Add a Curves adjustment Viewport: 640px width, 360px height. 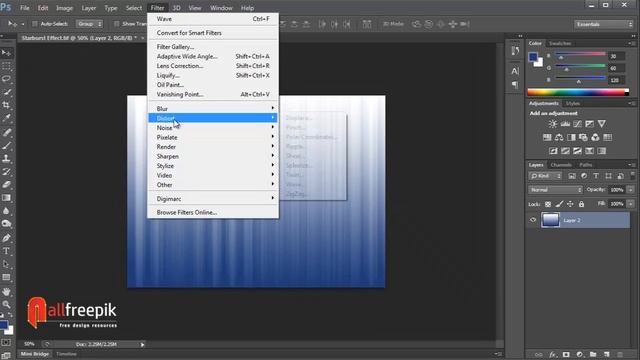point(577,124)
